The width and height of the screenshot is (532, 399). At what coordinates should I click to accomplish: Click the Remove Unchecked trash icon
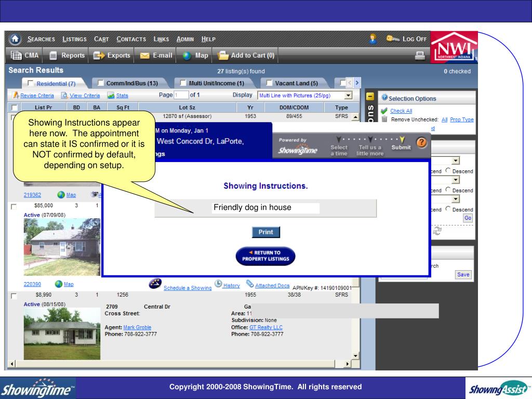click(384, 119)
